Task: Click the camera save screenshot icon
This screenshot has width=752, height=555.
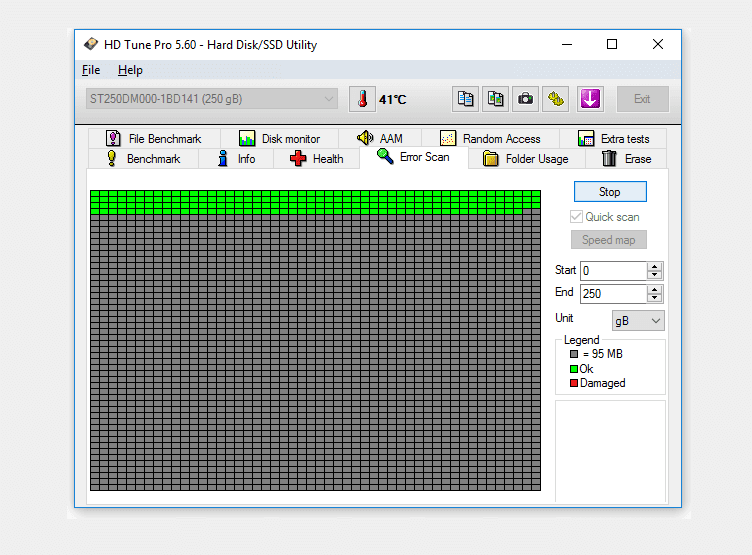Action: 526,99
